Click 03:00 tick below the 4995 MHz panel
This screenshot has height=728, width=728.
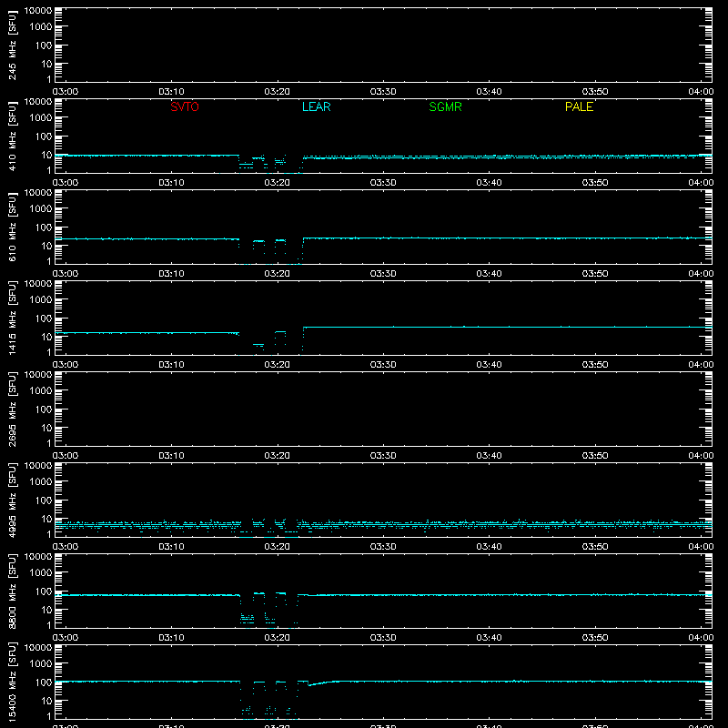(x=66, y=547)
